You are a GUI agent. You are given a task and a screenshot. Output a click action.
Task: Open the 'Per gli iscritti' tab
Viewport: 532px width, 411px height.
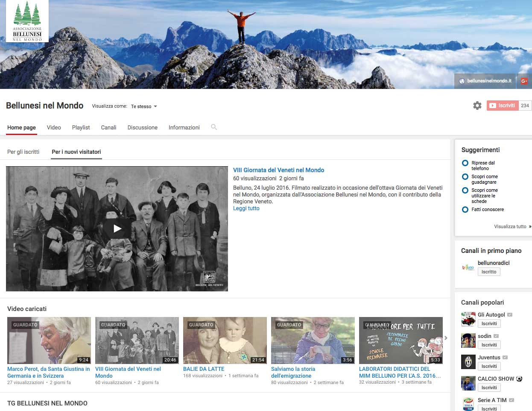23,152
